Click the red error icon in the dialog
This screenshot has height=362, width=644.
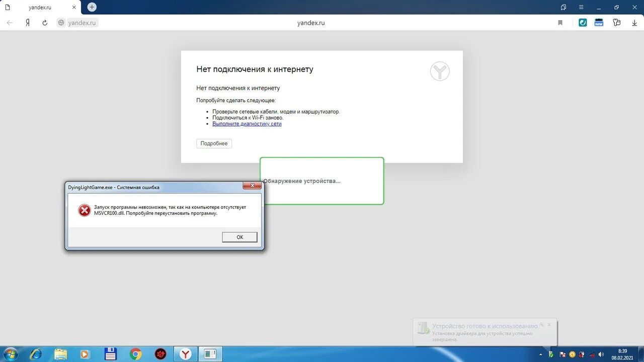(84, 210)
